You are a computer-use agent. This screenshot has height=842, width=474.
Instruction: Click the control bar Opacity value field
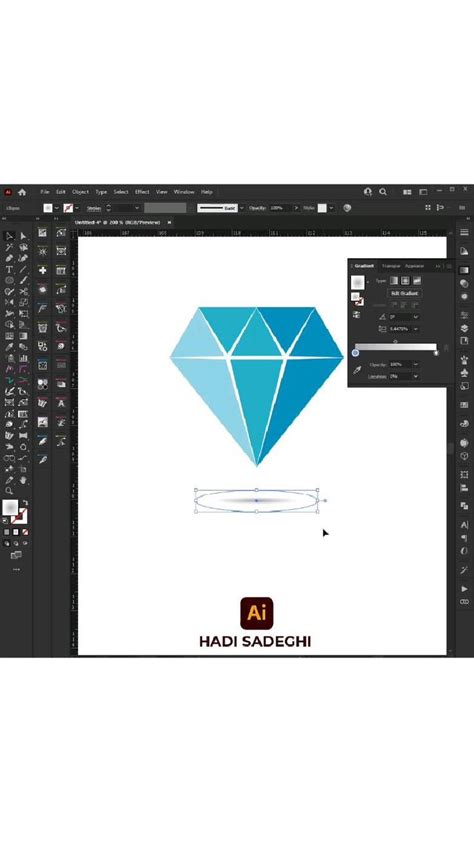[280, 208]
